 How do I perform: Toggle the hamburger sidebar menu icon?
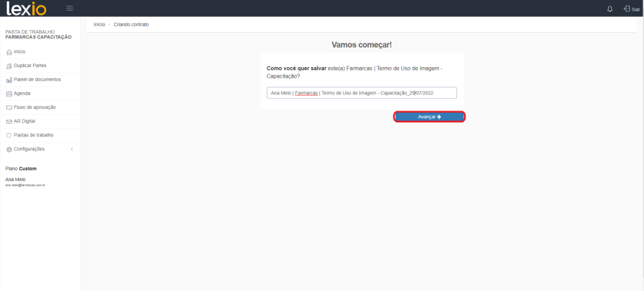pyautogui.click(x=69, y=8)
